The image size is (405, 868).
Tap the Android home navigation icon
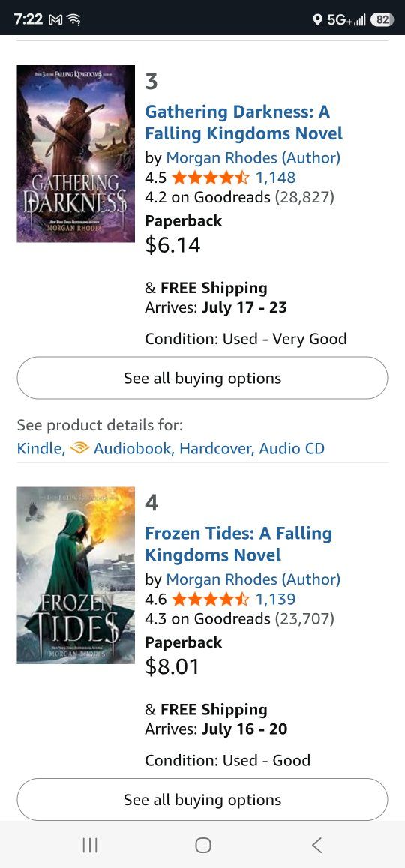pos(202,845)
